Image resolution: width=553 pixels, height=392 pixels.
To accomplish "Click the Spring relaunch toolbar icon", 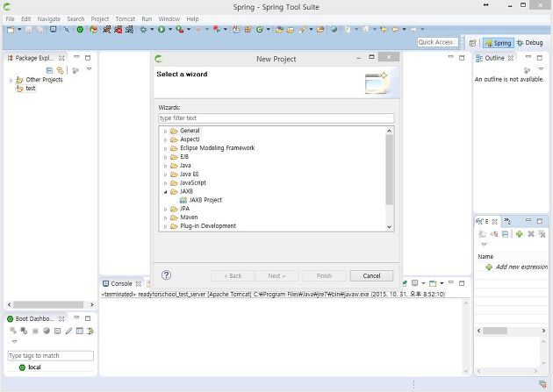I will (93, 30).
